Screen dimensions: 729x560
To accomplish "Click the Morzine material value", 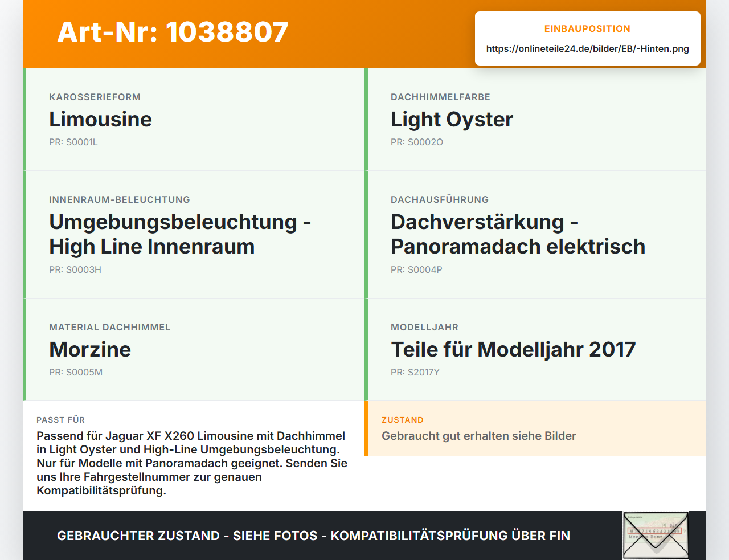I will coord(90,349).
